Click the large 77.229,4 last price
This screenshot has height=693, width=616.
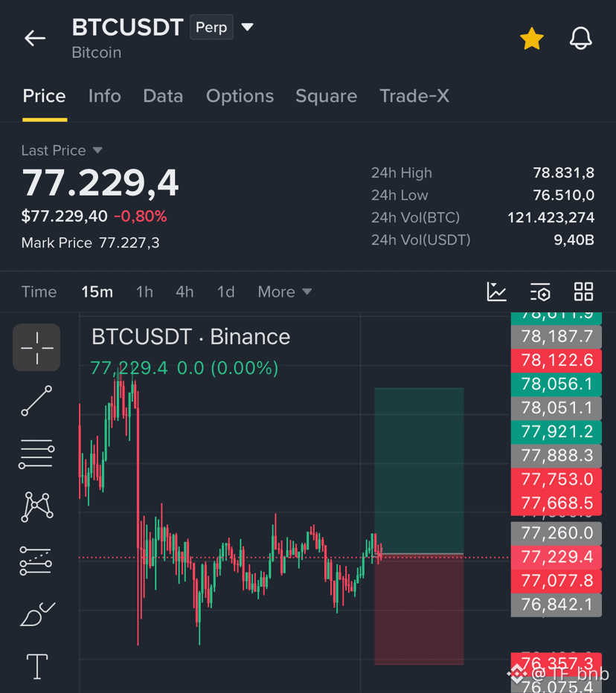(x=100, y=182)
